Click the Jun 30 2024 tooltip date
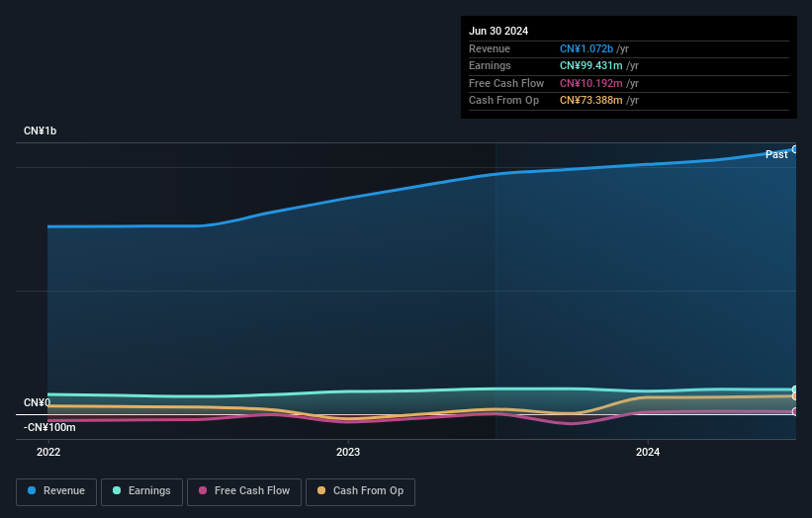The height and width of the screenshot is (518, 812). pos(498,31)
